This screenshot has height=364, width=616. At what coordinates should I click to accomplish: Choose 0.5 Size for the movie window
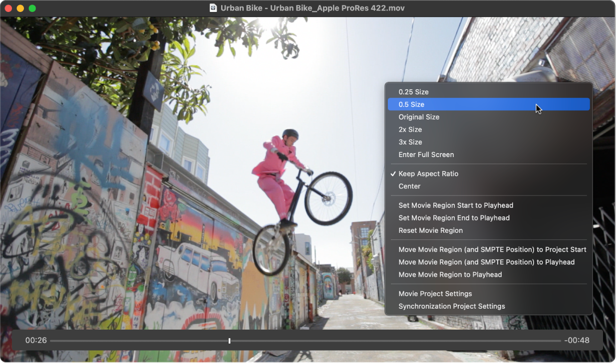(x=410, y=104)
